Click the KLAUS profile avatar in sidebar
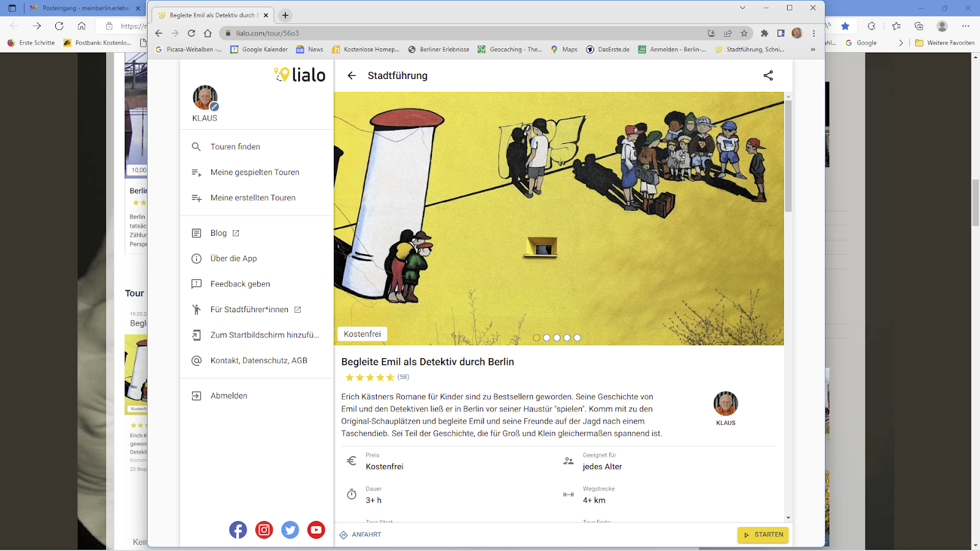The height and width of the screenshot is (551, 980). [205, 98]
